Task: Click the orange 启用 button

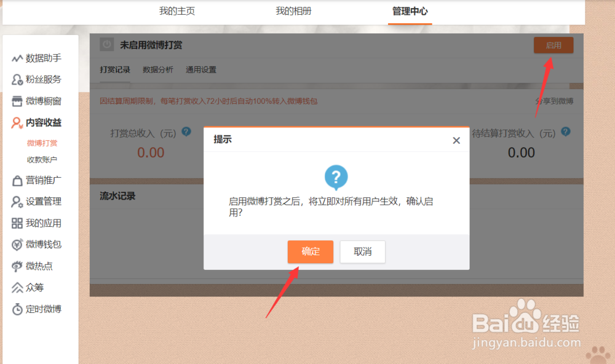Action: point(553,45)
